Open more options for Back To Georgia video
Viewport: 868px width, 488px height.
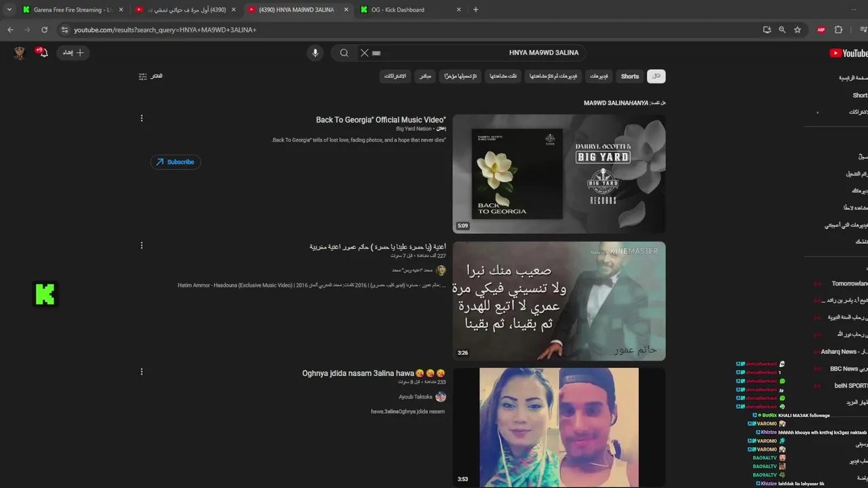point(142,118)
